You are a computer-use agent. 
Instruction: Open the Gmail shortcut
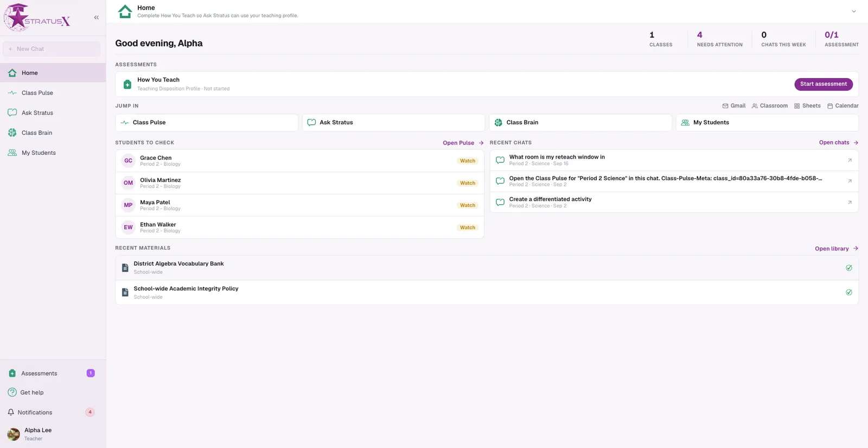tap(734, 106)
